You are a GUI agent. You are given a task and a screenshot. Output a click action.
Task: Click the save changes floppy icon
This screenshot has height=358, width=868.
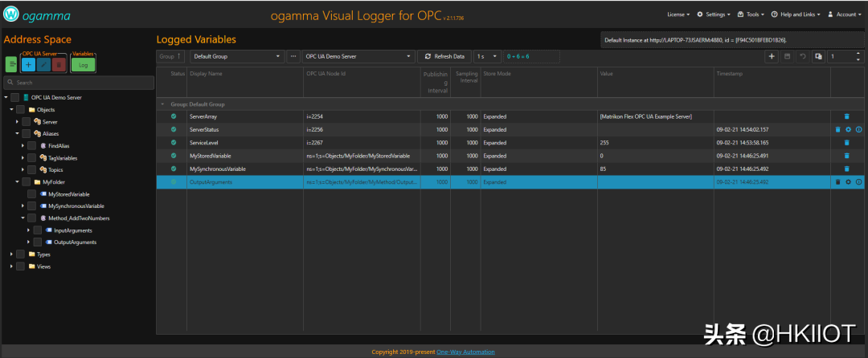[x=787, y=56]
